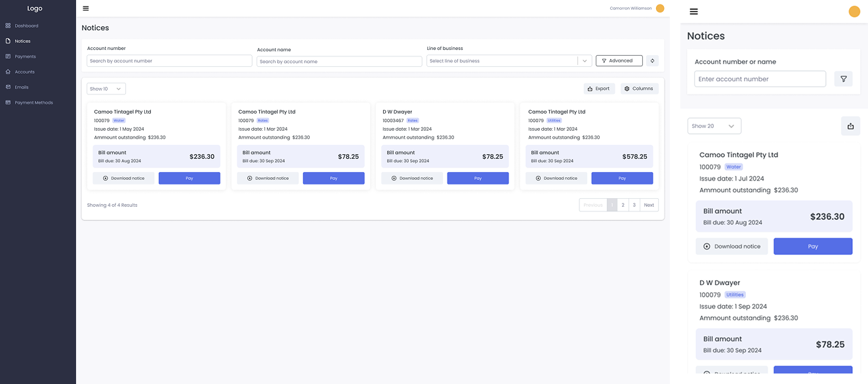Viewport: 868px width, 384px height.
Task: Open the desktop hamburger menu icon
Action: (86, 9)
